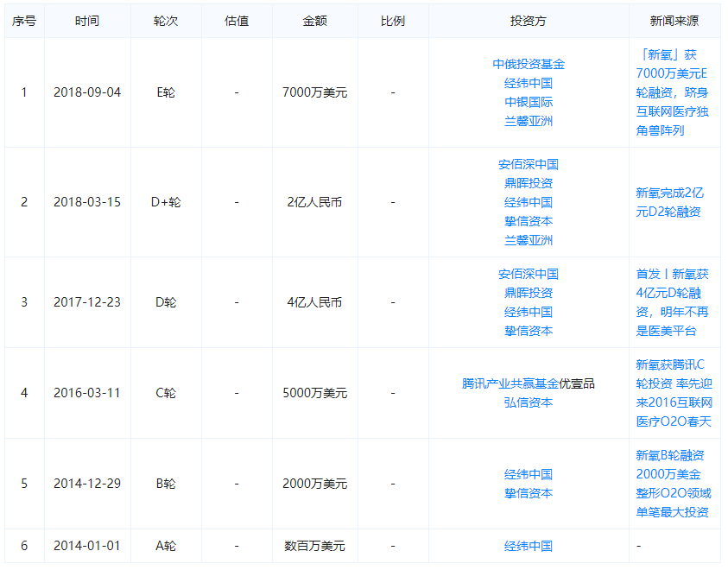728x570 pixels.
Task: Click the D+轮 round cell
Action: pyautogui.click(x=166, y=202)
